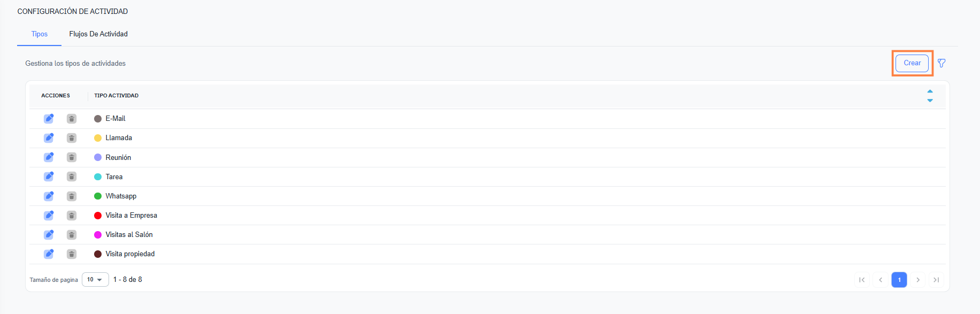Image resolution: width=980 pixels, height=314 pixels.
Task: Click the TIPO ACTIVIDAD column header
Action: (117, 96)
